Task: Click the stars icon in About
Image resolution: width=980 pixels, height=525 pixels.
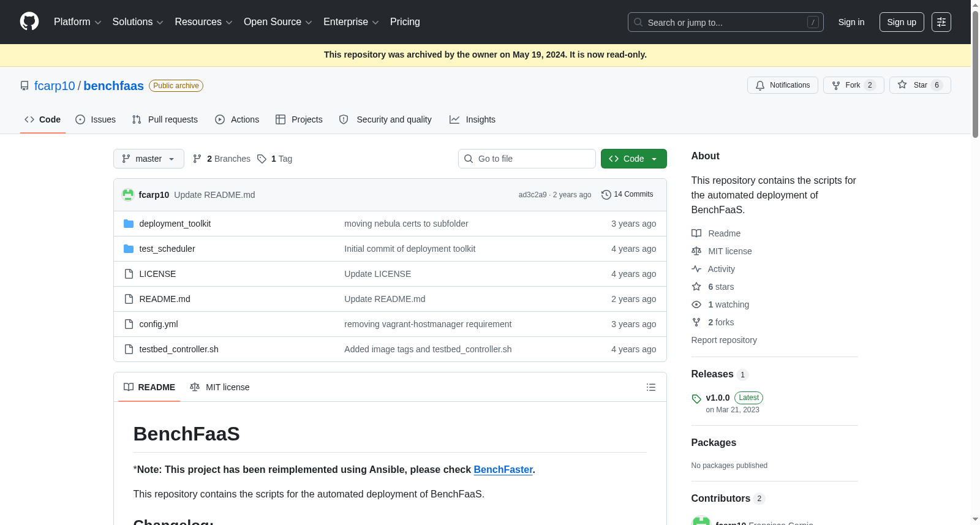Action: click(x=696, y=287)
